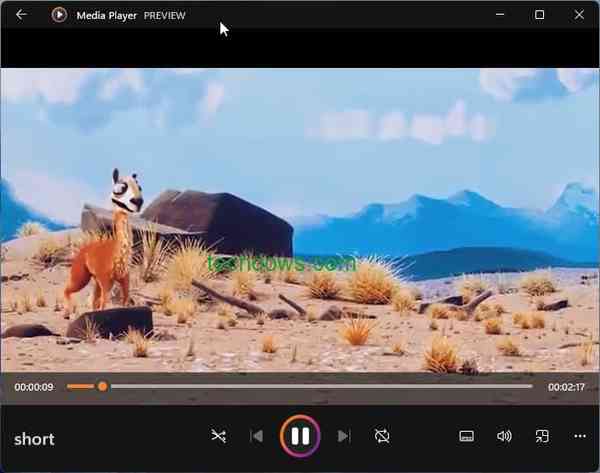This screenshot has height=473, width=600.
Task: Seek to the middle of the progress bar
Action: pyautogui.click(x=300, y=387)
